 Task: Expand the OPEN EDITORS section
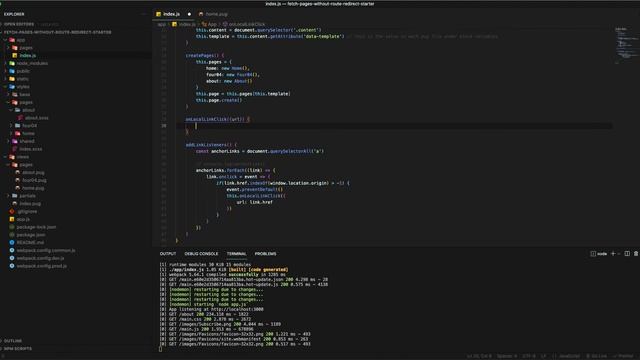[x=19, y=24]
